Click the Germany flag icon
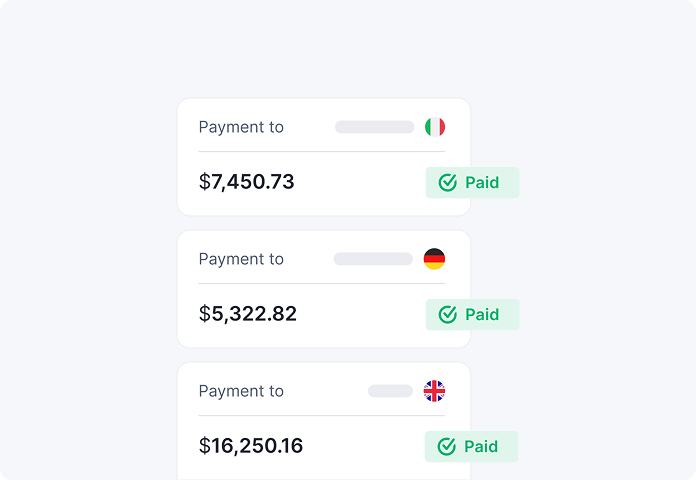The width and height of the screenshot is (696, 480). tap(434, 259)
